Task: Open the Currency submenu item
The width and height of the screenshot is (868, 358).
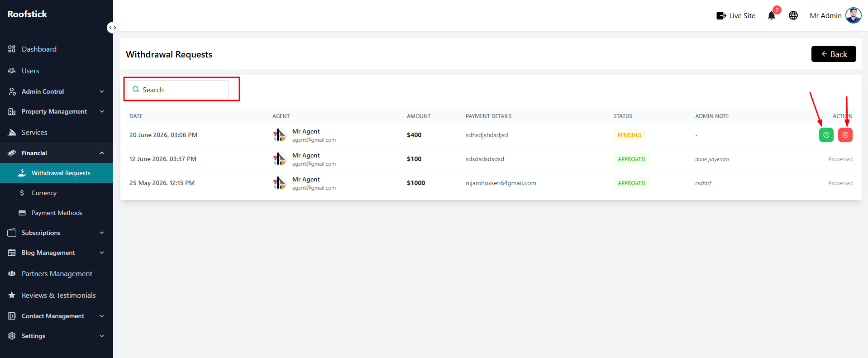Action: tap(56, 193)
